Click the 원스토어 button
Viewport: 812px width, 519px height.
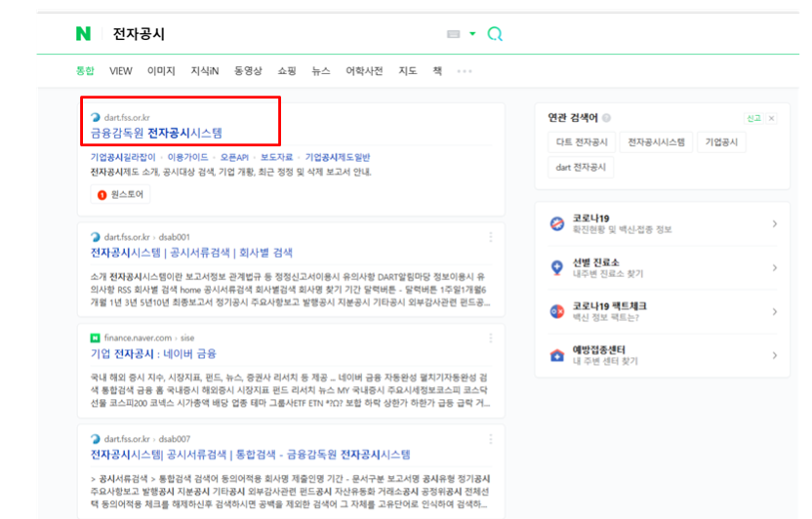tap(120, 194)
